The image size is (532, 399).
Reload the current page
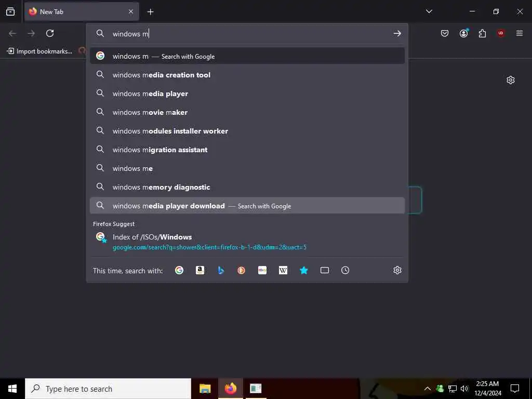click(50, 33)
